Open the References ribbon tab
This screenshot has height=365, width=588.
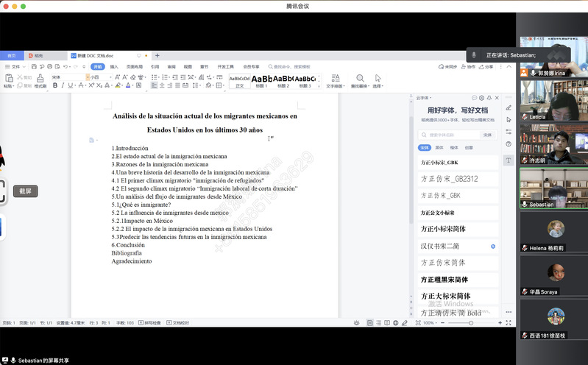click(x=155, y=66)
